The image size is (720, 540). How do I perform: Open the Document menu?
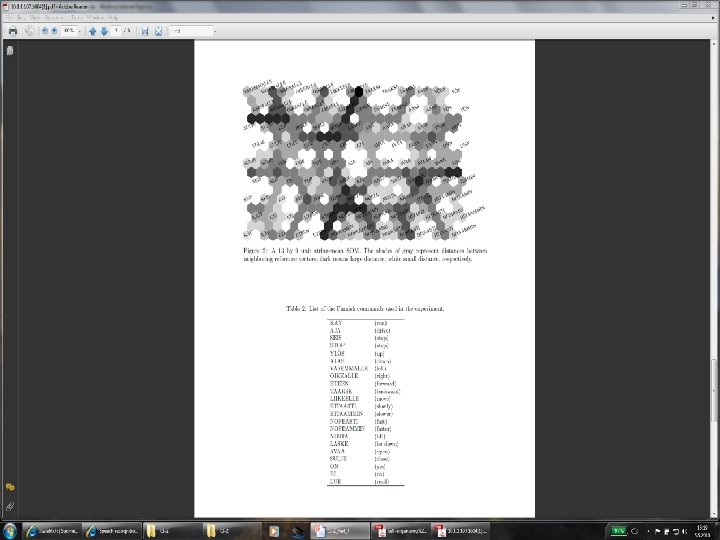(x=54, y=17)
